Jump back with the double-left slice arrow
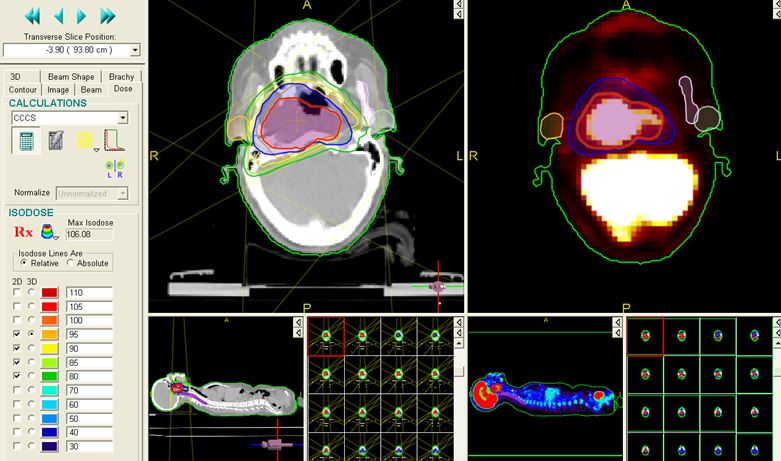 [34, 16]
